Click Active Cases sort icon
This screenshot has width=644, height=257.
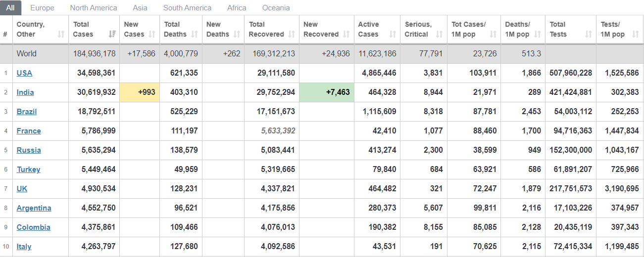tap(393, 34)
